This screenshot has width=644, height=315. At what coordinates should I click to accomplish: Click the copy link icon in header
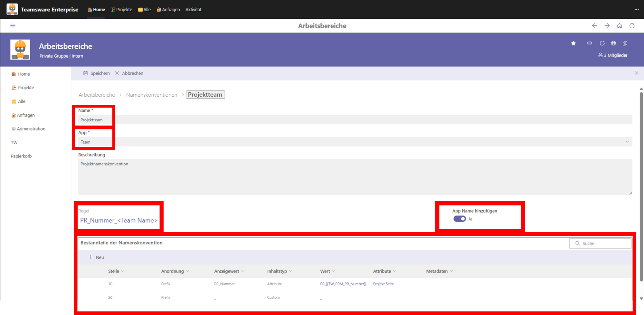(590, 43)
